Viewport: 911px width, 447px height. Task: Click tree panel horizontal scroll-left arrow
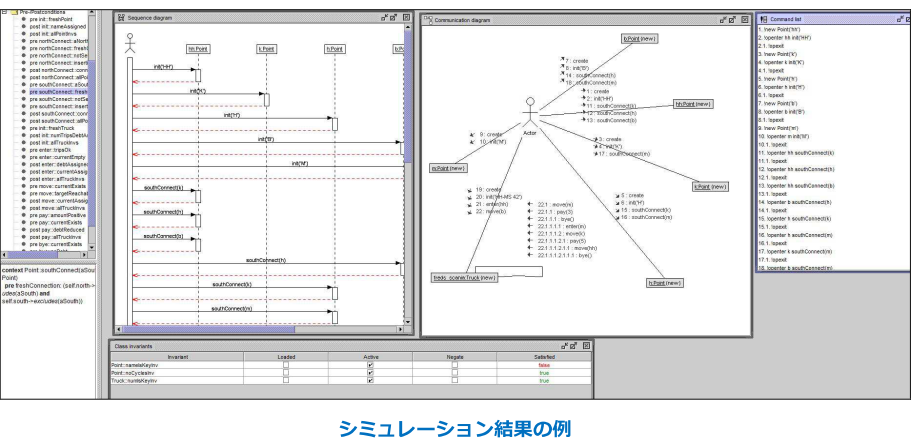(4, 255)
